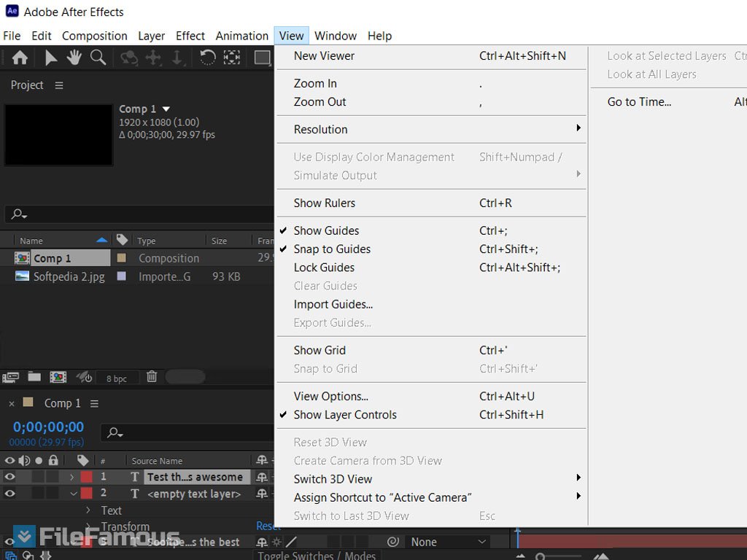Select the Hand tool
Image resolution: width=747 pixels, height=560 pixels.
click(x=74, y=58)
